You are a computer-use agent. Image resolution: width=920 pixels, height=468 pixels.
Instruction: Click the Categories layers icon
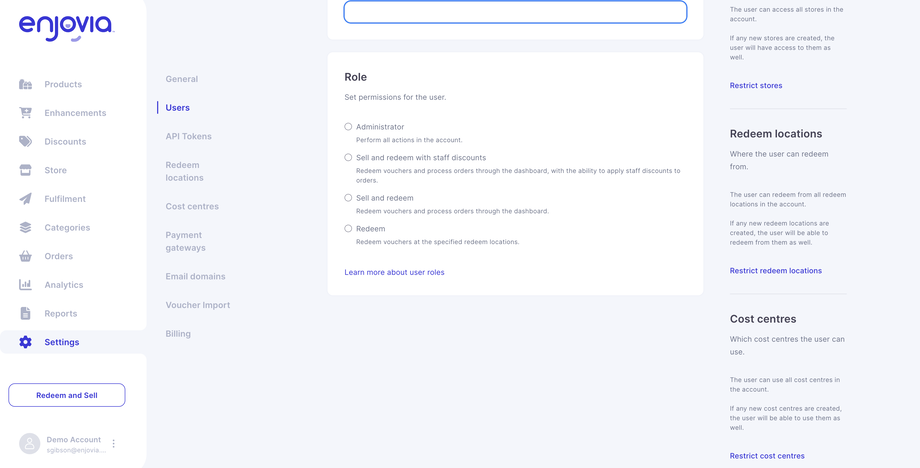click(26, 227)
